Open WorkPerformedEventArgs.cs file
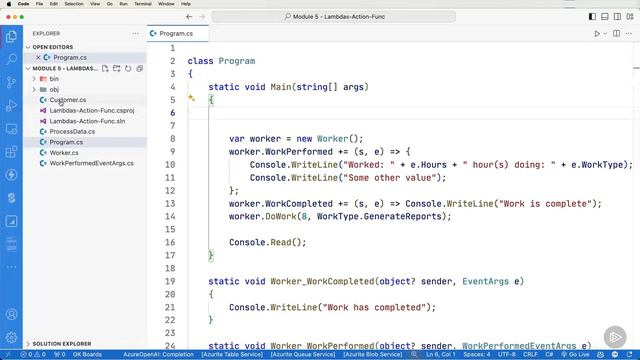Viewport: 640px width, 360px height. click(91, 163)
